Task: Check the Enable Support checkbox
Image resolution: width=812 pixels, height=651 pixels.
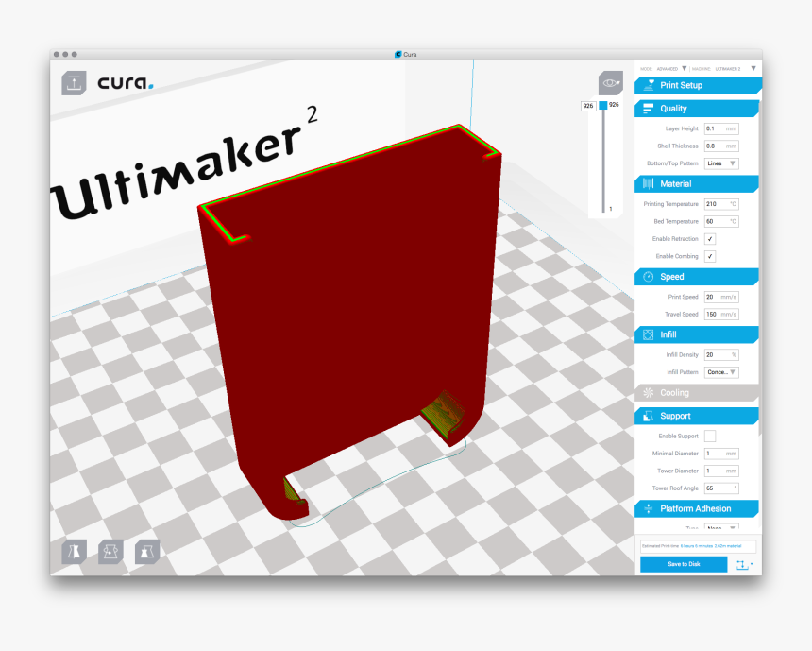Action: (x=710, y=436)
